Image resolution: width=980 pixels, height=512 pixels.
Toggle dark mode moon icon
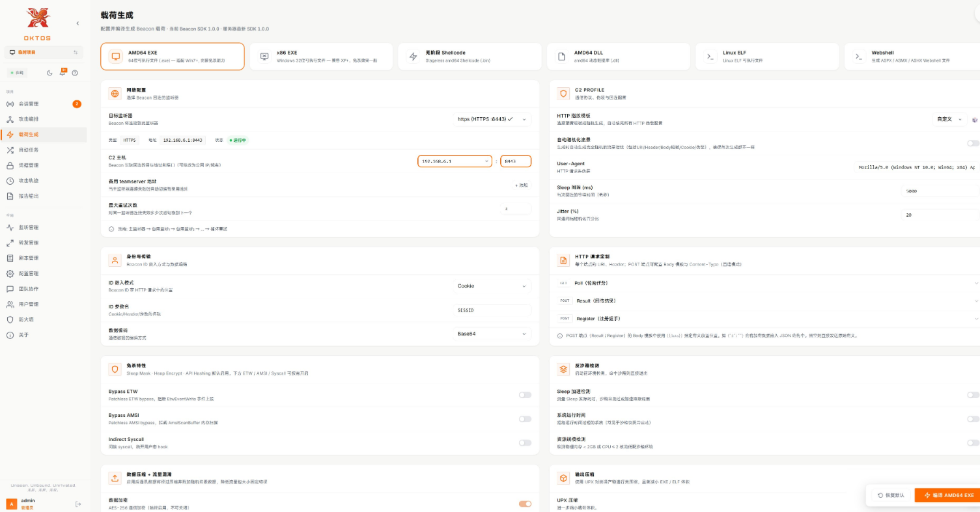(x=50, y=73)
